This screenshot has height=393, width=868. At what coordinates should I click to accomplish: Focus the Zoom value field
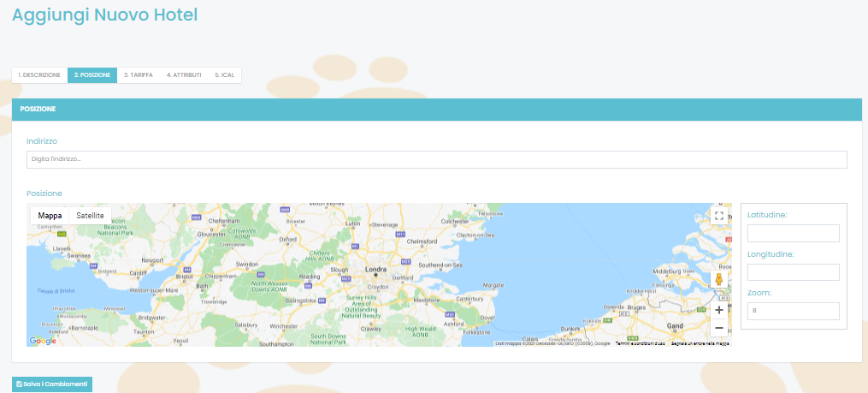tap(794, 311)
